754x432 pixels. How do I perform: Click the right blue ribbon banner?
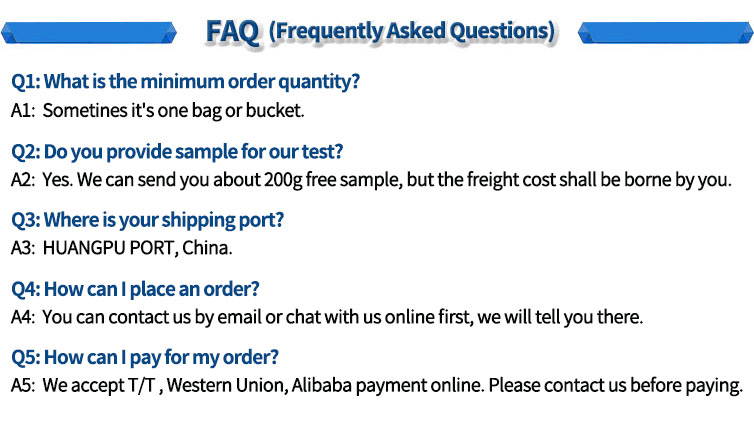664,32
